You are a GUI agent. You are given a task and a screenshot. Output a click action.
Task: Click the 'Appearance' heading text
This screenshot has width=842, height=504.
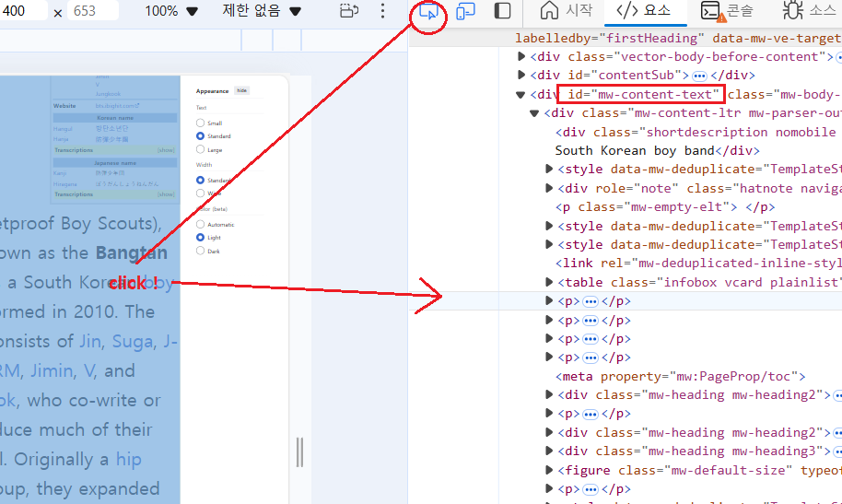pyautogui.click(x=212, y=91)
